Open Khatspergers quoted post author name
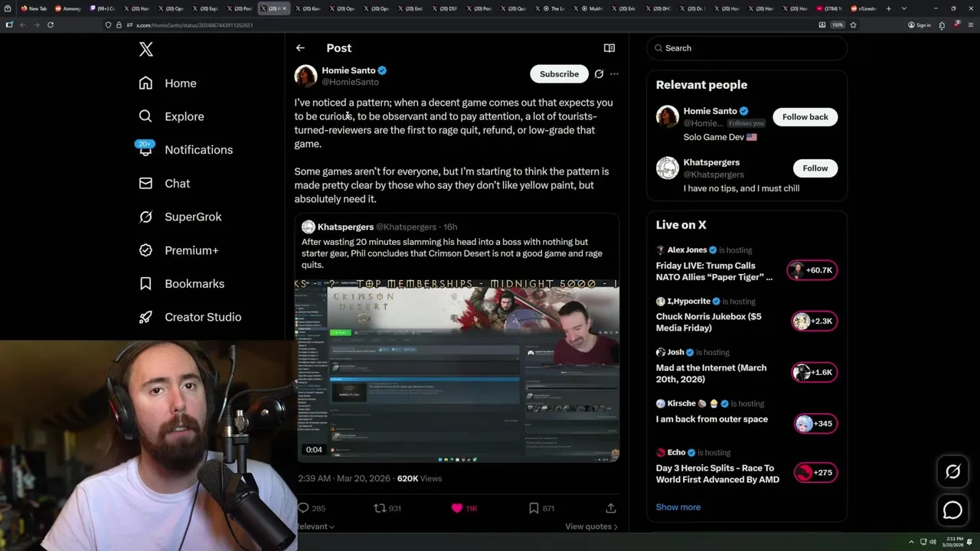 point(345,227)
